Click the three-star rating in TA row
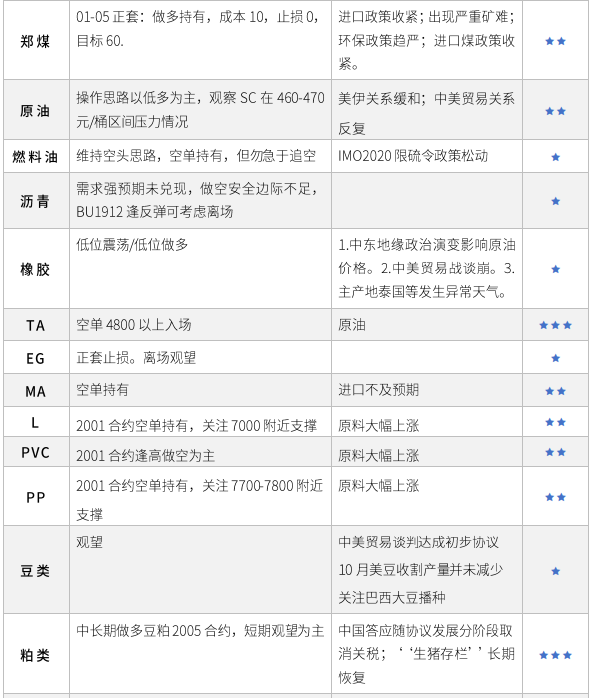Screen dimensions: 591x698 click(555, 325)
